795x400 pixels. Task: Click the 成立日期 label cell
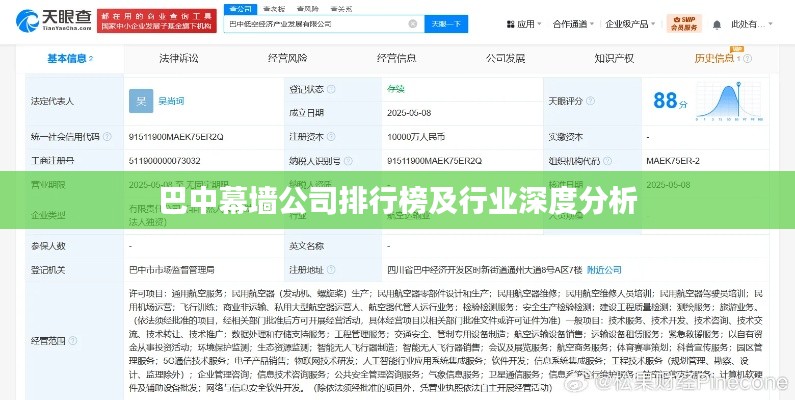coord(333,113)
